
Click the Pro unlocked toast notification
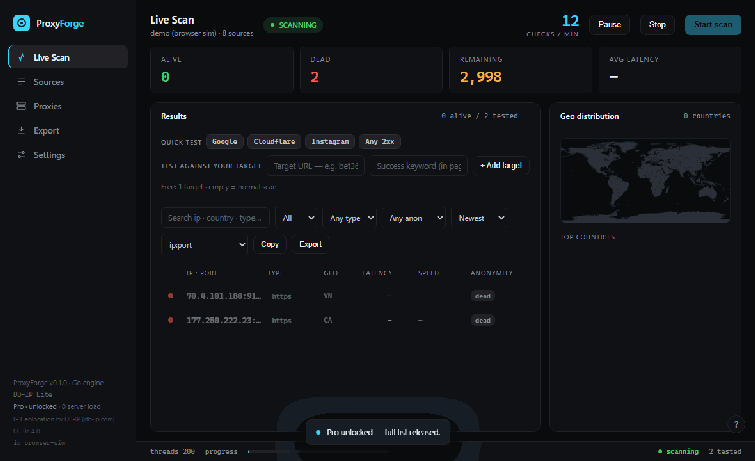(x=378, y=432)
